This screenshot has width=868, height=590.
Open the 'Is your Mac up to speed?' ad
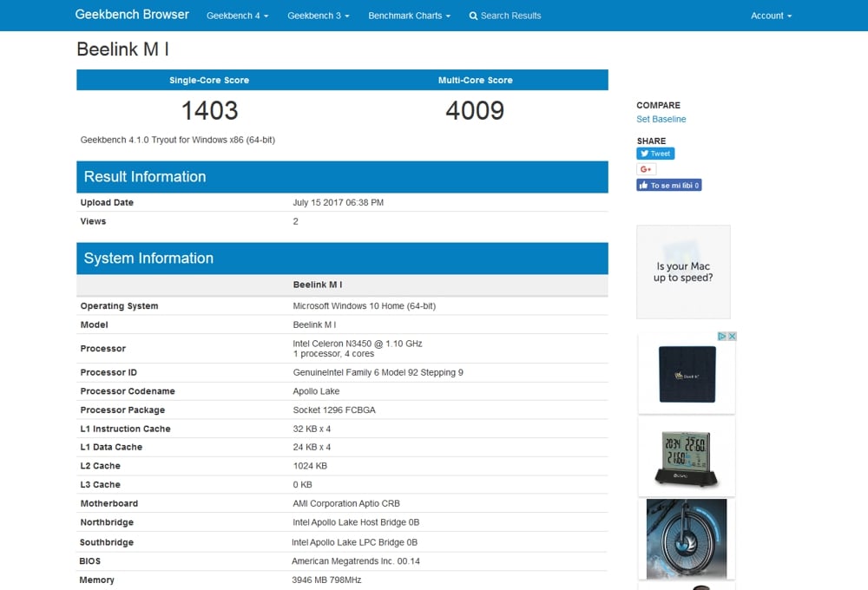[683, 272]
